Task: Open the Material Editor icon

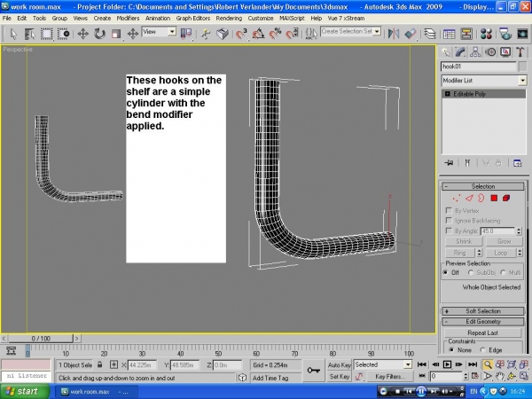Action: [486, 34]
